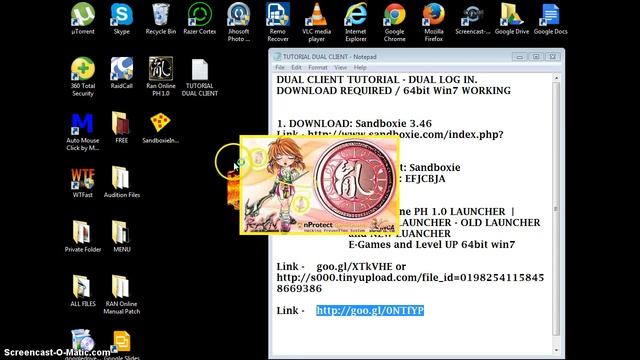The image size is (640, 360).
Task: Open the RaidCall desktop shortcut
Action: [x=122, y=73]
